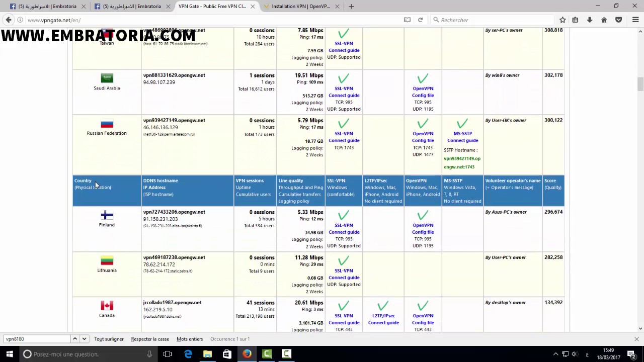The height and width of the screenshot is (362, 644).
Task: Click Canada flag icon
Action: [x=107, y=306]
